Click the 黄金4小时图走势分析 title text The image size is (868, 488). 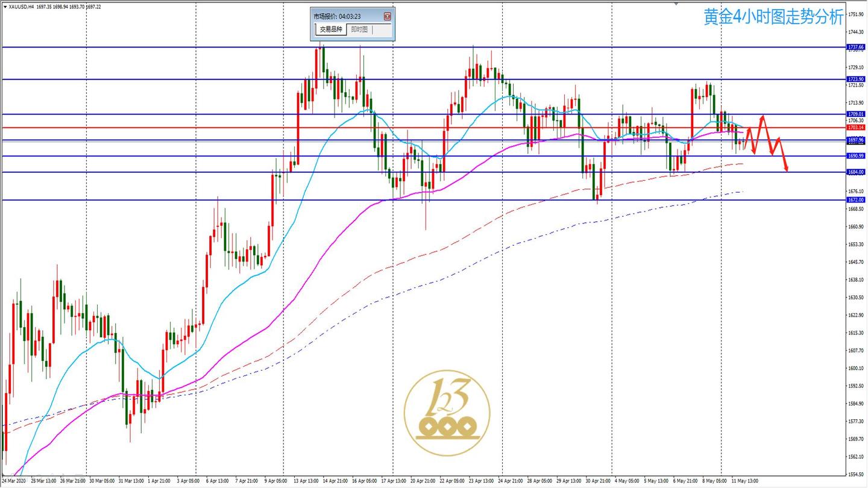tap(773, 17)
